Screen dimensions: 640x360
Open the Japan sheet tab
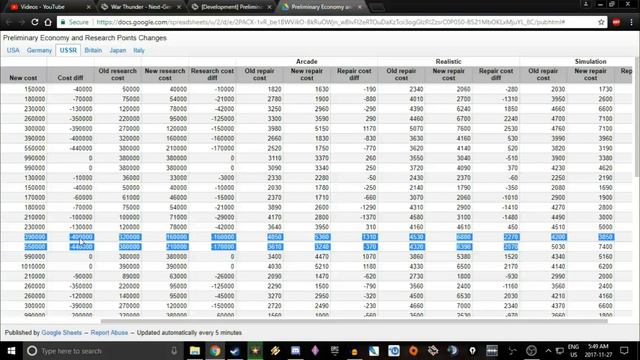pos(118,50)
